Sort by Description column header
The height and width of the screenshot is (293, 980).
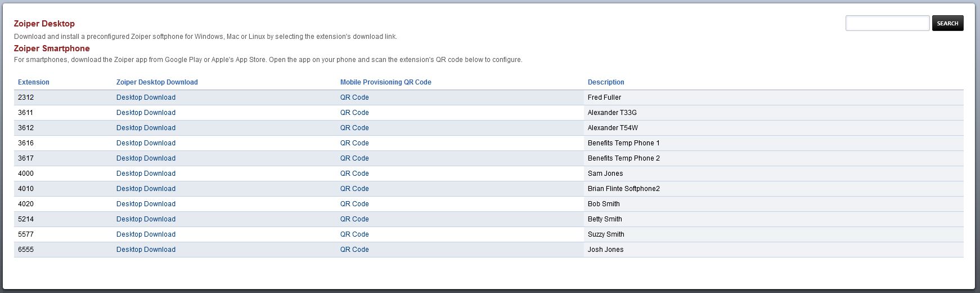(606, 82)
